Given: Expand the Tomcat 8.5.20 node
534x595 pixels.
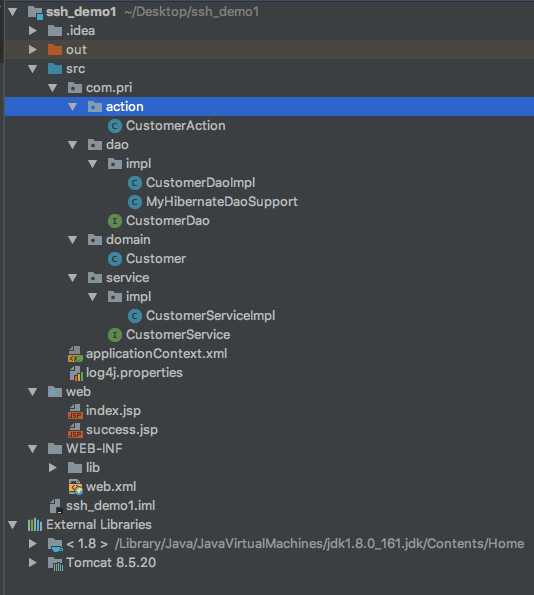Looking at the screenshot, I should 33,563.
